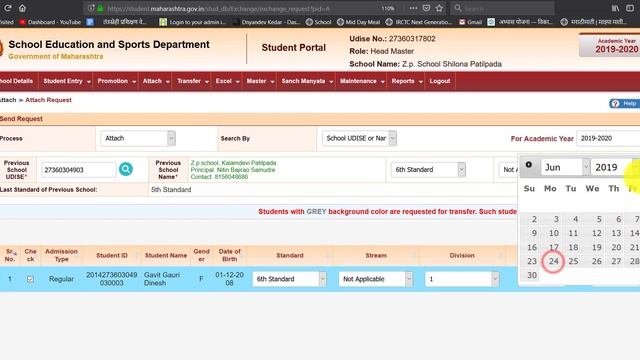
Task: Open the Mid Day Meal bookmark
Action: (x=358, y=22)
